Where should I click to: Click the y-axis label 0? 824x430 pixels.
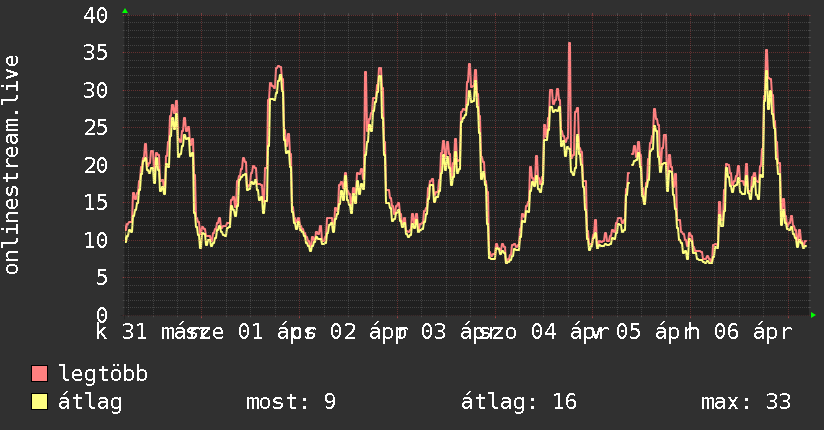(x=102, y=315)
